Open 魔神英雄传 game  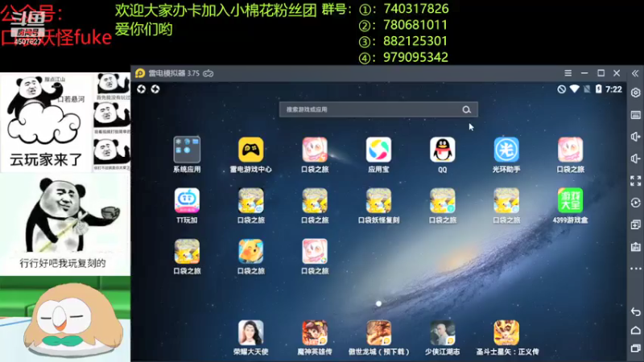coord(315,333)
